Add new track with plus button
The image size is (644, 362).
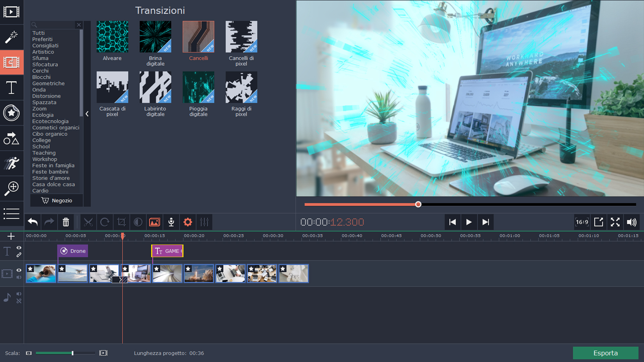click(11, 236)
